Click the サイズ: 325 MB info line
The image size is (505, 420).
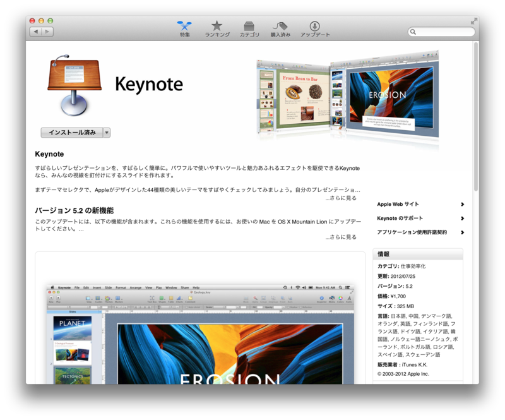tap(396, 306)
